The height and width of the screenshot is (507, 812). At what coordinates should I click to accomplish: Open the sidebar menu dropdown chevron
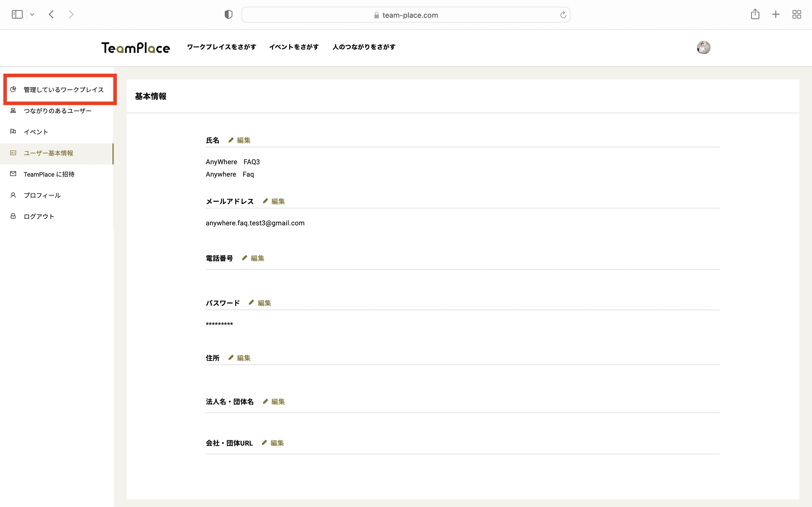pos(32,14)
